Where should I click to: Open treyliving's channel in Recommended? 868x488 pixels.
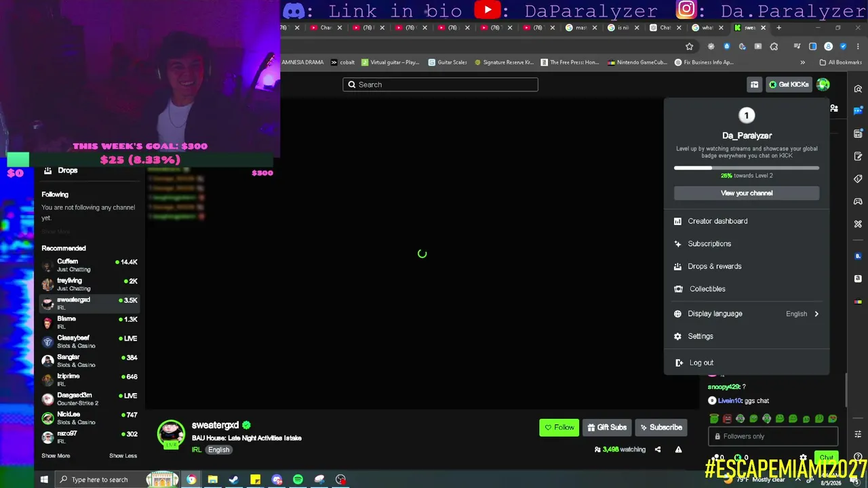tap(90, 284)
